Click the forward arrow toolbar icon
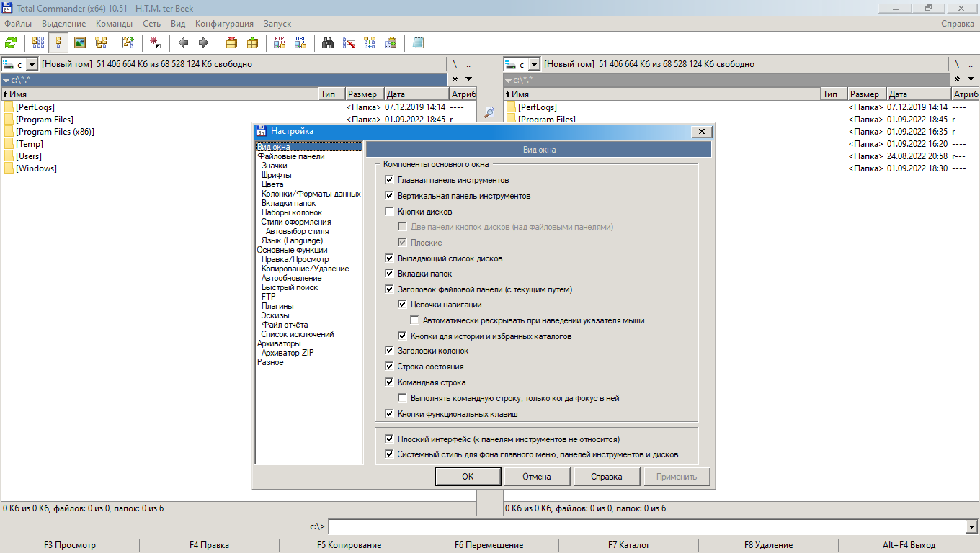Screen dimensions: 980x553 click(x=203, y=42)
